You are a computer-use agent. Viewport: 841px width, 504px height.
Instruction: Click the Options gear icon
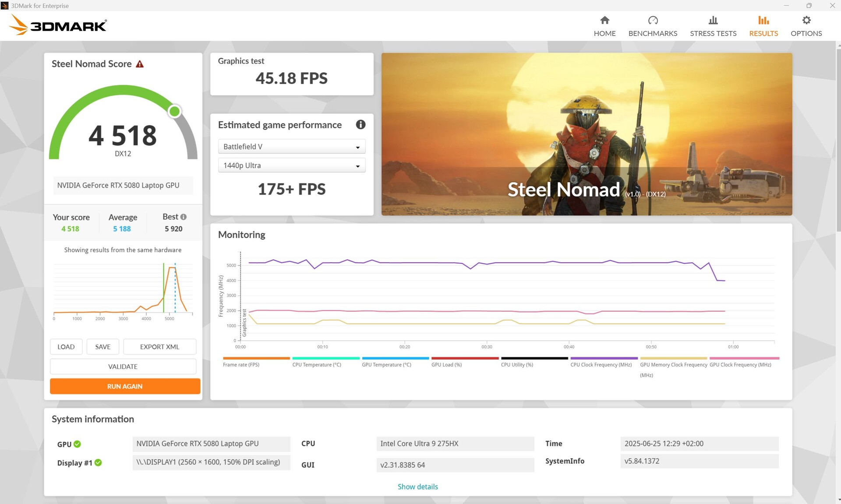coord(806,20)
